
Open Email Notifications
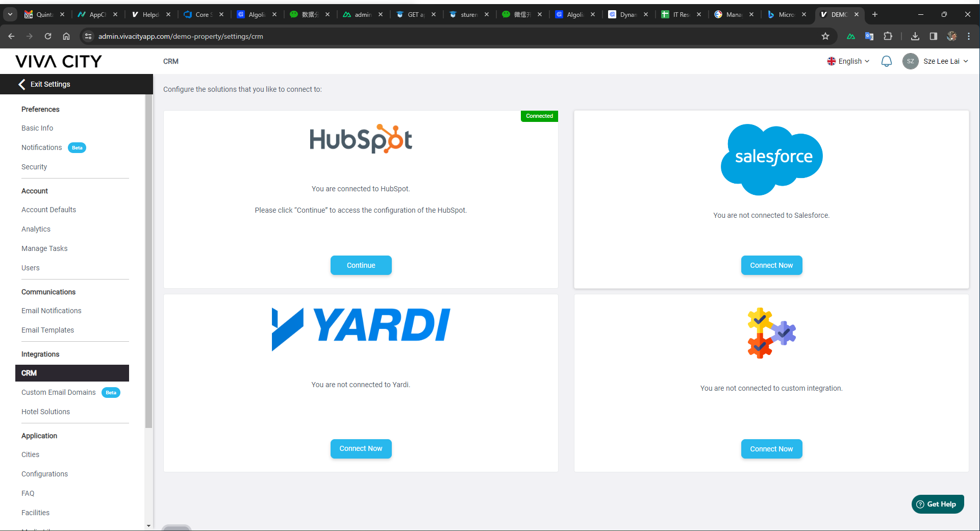click(52, 311)
